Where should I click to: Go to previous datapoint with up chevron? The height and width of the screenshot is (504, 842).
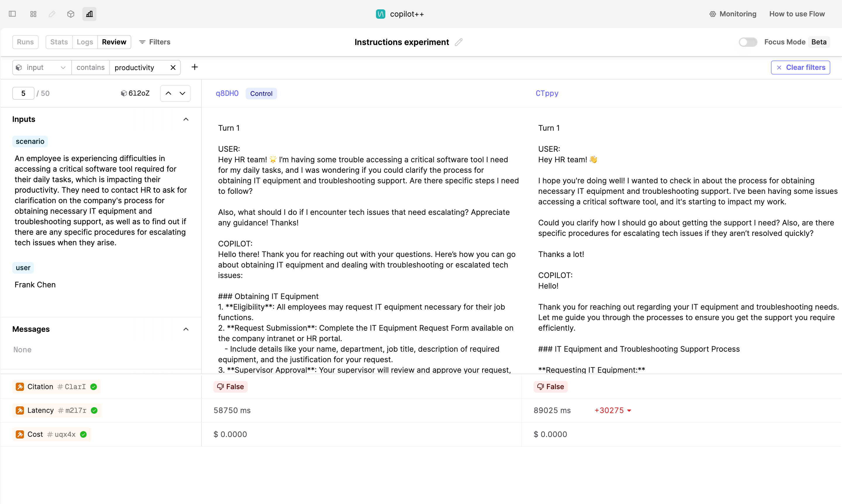coord(168,93)
